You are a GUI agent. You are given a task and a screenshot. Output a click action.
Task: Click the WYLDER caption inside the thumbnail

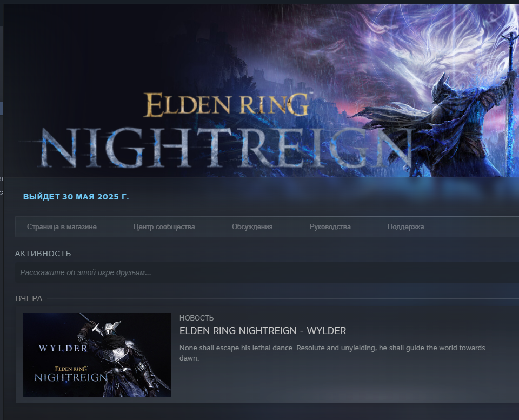pyautogui.click(x=63, y=348)
